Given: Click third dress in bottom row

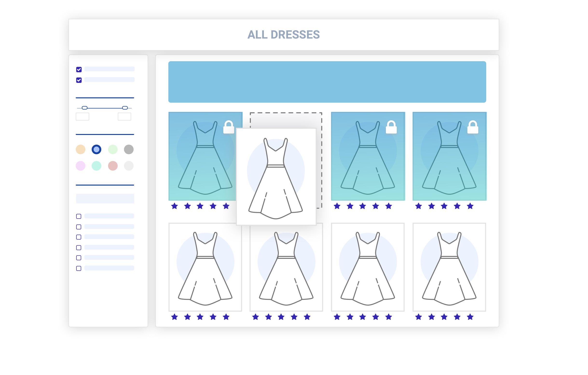Looking at the screenshot, I should 368,267.
